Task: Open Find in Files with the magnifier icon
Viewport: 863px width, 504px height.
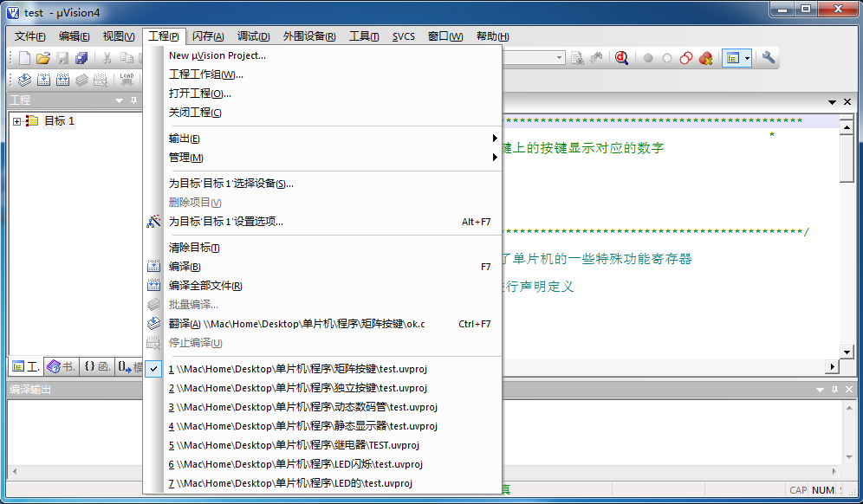Action: pos(622,58)
